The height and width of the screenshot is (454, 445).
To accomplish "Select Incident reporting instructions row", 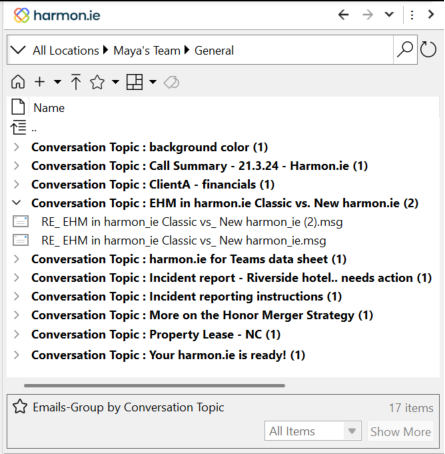I will tap(186, 296).
